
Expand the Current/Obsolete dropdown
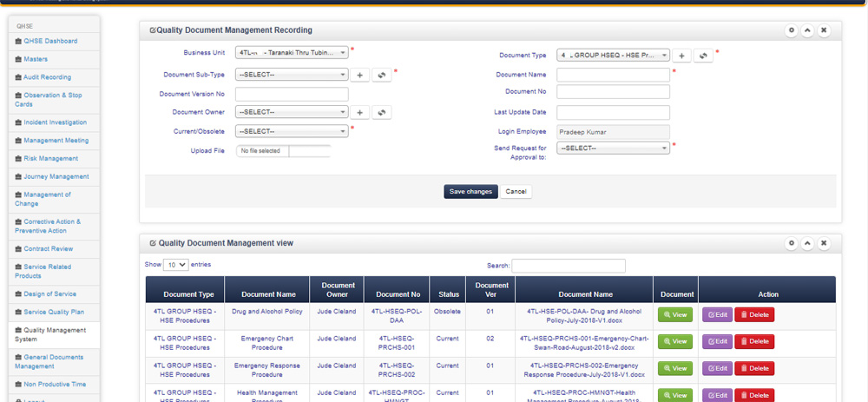tap(292, 132)
